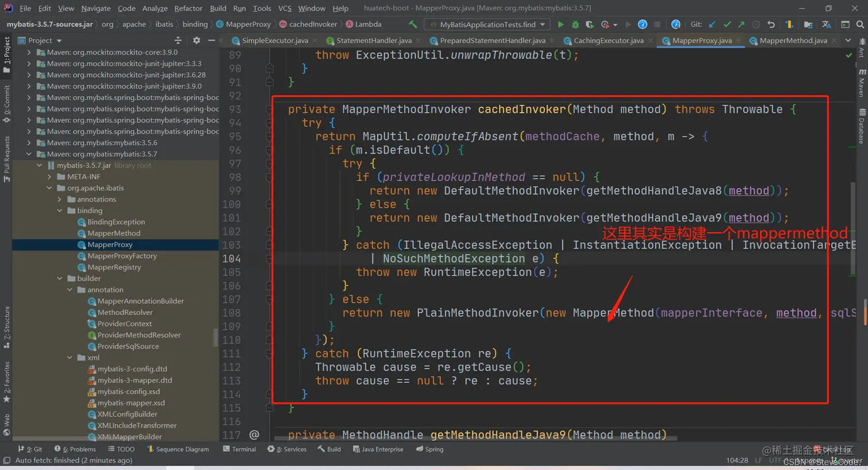Click line:column indicator 104:28 in status bar
The width and height of the screenshot is (868, 470).
coord(737,460)
